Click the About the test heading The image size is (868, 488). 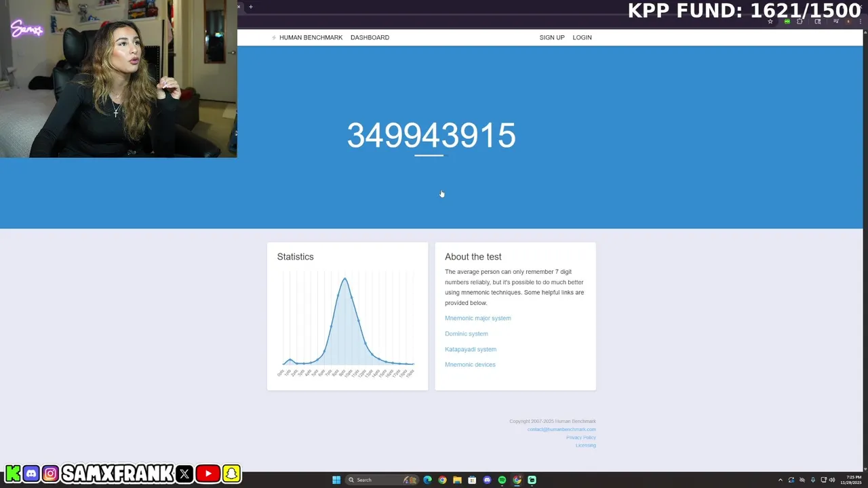(x=473, y=257)
